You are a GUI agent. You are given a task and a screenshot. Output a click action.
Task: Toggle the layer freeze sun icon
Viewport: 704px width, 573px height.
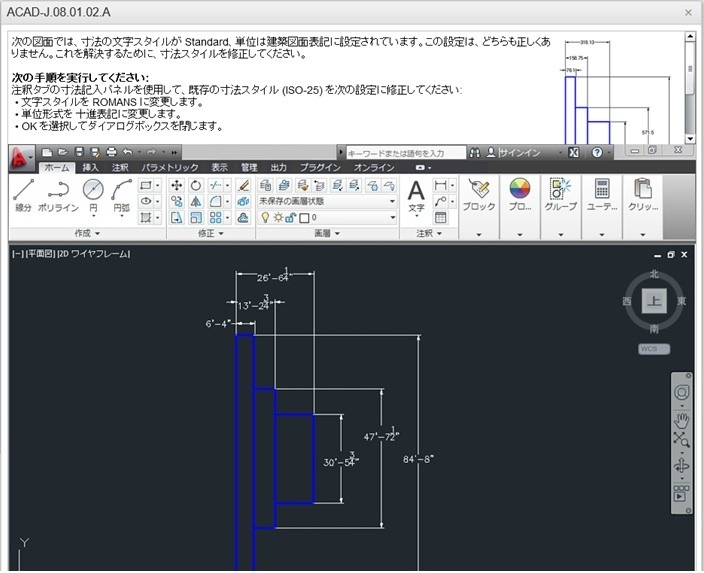pyautogui.click(x=277, y=217)
